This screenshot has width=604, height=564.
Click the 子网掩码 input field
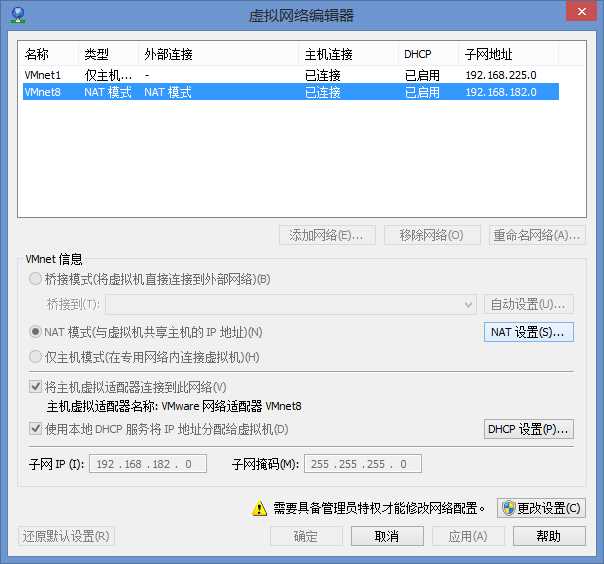point(363,463)
